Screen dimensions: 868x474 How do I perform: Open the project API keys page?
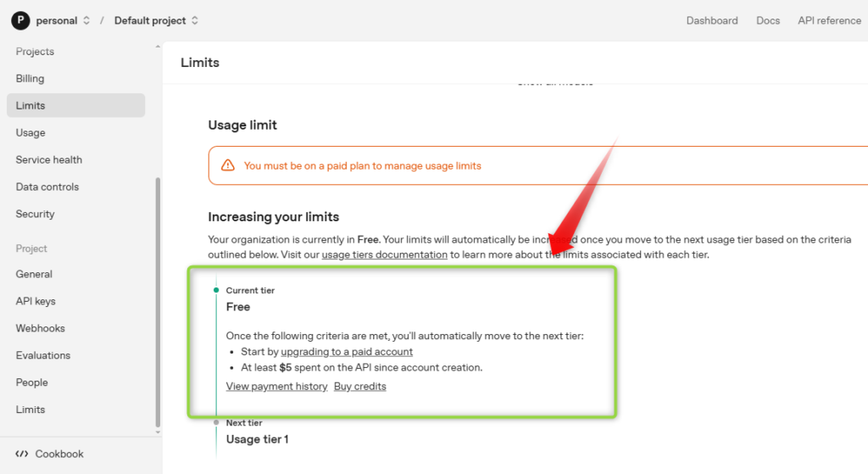click(36, 302)
